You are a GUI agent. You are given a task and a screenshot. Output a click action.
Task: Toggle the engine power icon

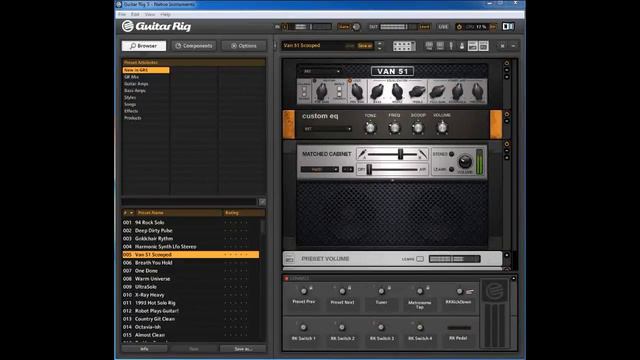(459, 27)
